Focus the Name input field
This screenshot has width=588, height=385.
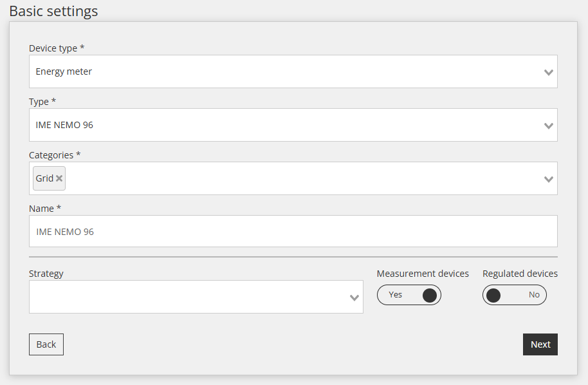[x=293, y=231]
